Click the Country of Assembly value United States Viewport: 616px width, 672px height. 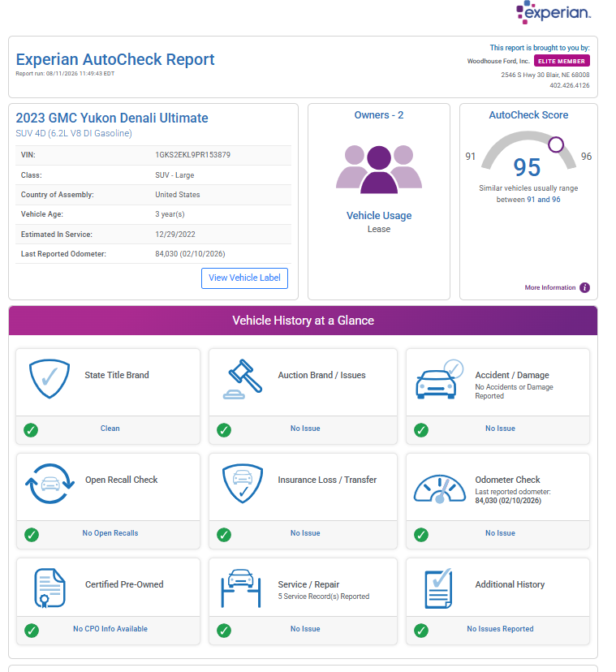click(178, 195)
